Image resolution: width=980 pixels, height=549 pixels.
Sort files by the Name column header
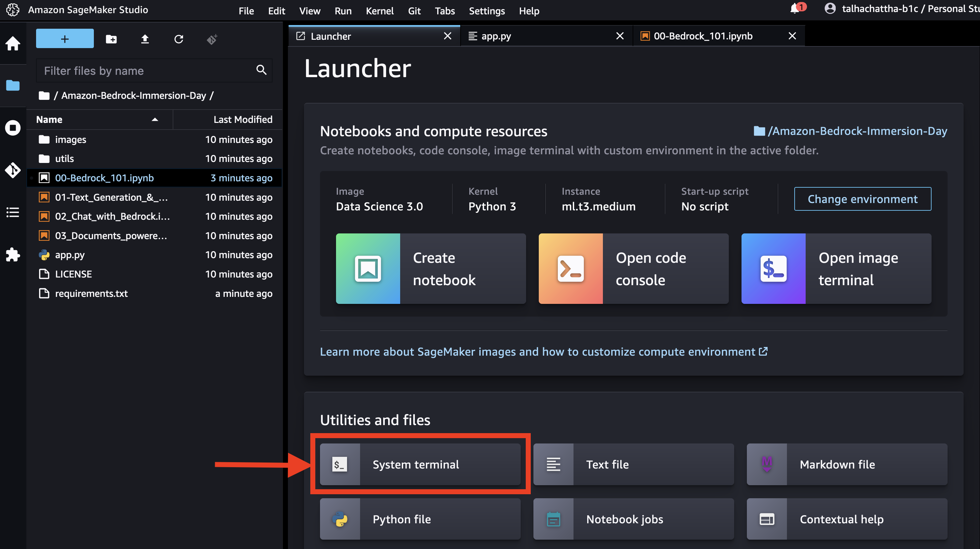[x=49, y=120]
